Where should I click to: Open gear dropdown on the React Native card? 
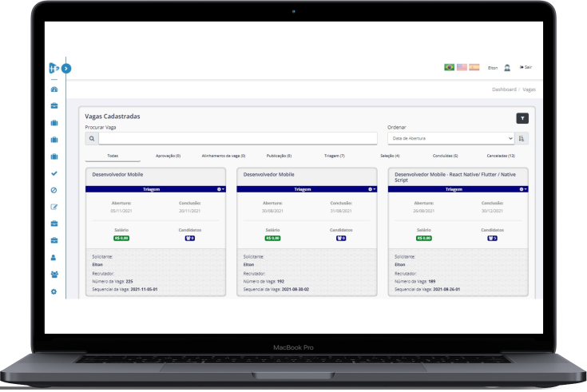click(522, 189)
